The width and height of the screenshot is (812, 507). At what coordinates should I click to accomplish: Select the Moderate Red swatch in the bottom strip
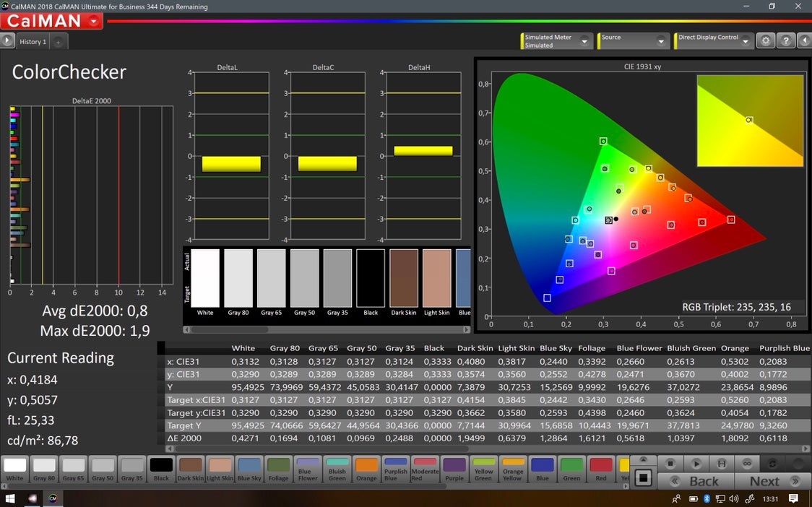pos(426,469)
